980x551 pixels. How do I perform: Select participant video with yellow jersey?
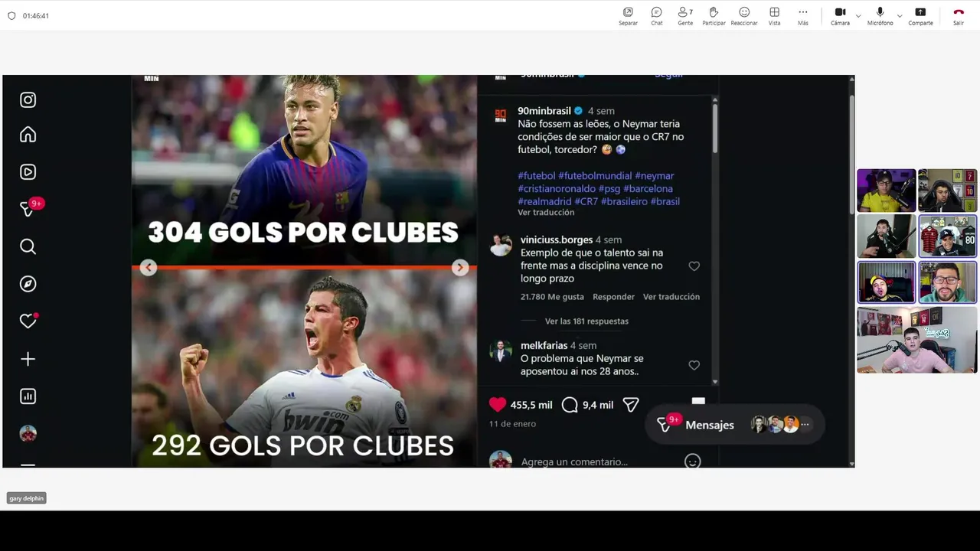887,191
